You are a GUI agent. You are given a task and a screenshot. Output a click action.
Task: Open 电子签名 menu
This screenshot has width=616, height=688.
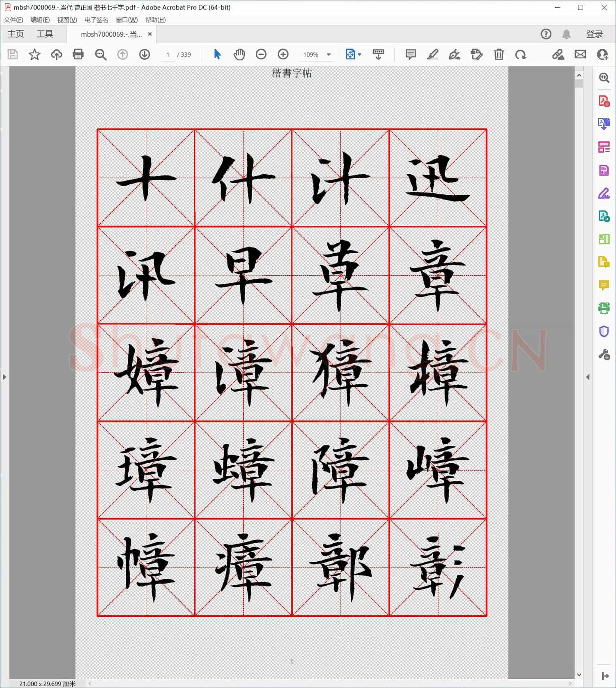pyautogui.click(x=97, y=20)
